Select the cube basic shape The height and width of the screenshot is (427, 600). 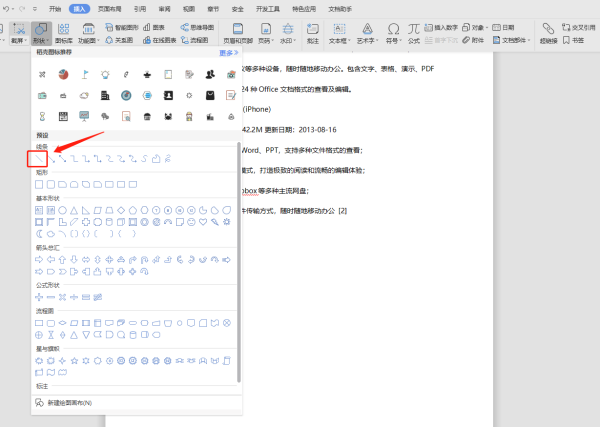121,222
